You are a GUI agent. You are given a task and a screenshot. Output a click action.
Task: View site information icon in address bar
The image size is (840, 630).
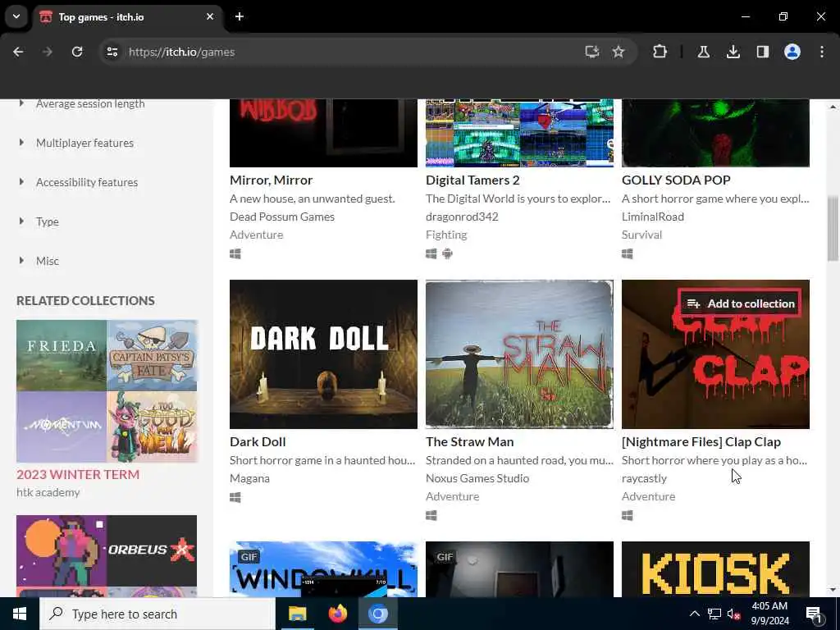[x=112, y=52]
